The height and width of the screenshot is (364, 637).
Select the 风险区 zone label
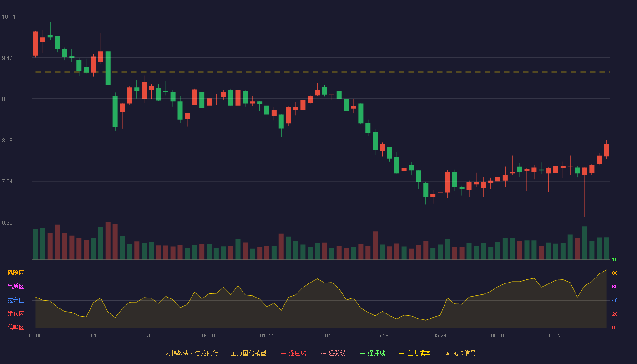click(x=15, y=273)
